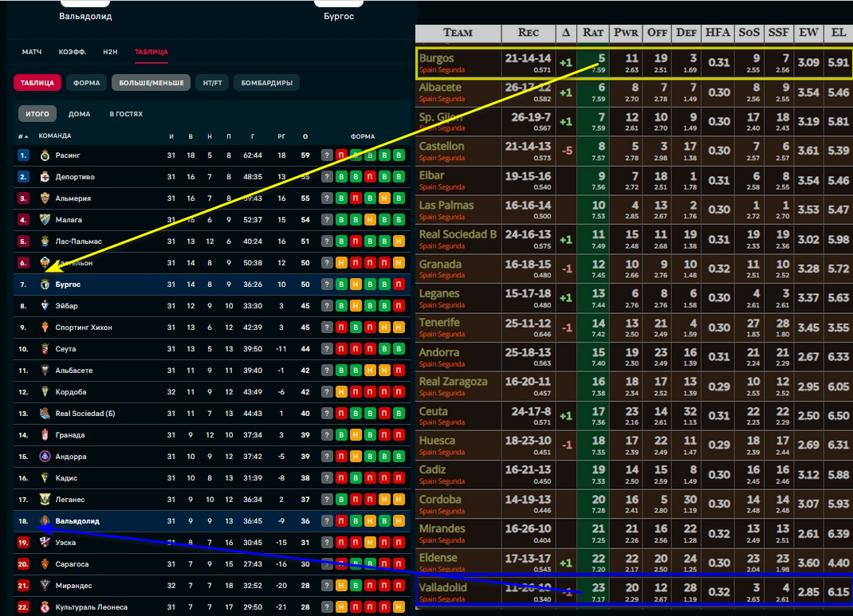Screen dimensions: 853x616
Task: Click the БОЛЬШЕ/МЕНЬШЕ button
Action: (x=151, y=83)
